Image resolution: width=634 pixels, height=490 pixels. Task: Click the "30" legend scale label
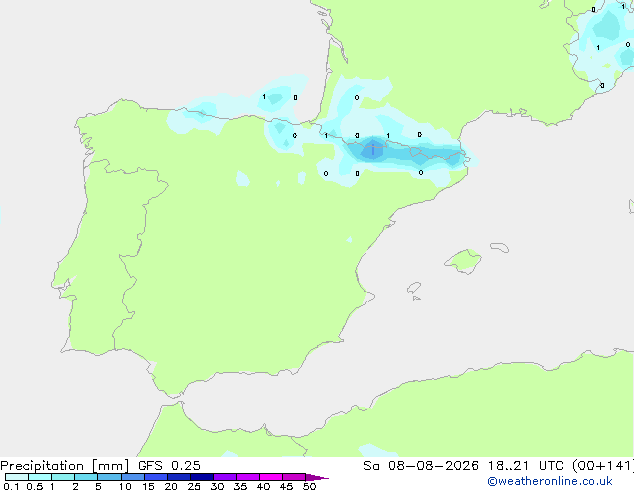(217, 486)
